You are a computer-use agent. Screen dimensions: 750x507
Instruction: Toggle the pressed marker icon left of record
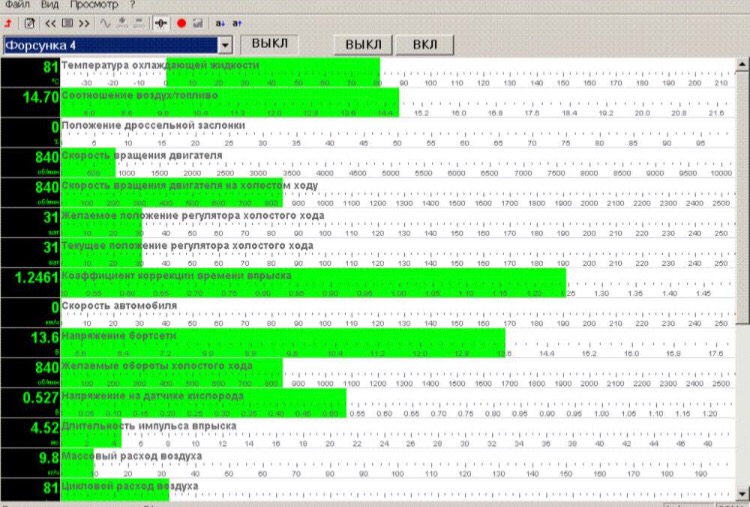[162, 22]
